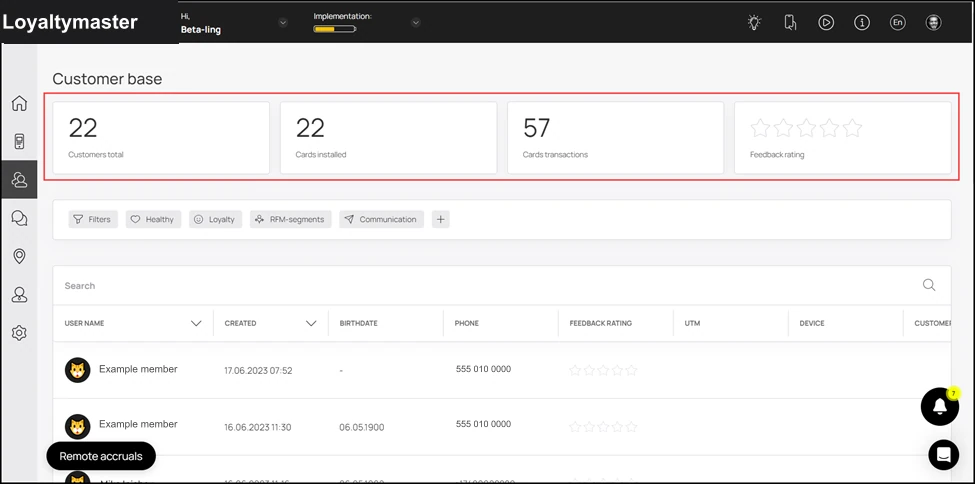The width and height of the screenshot is (975, 484).
Task: Select the Communication filter
Action: point(381,219)
